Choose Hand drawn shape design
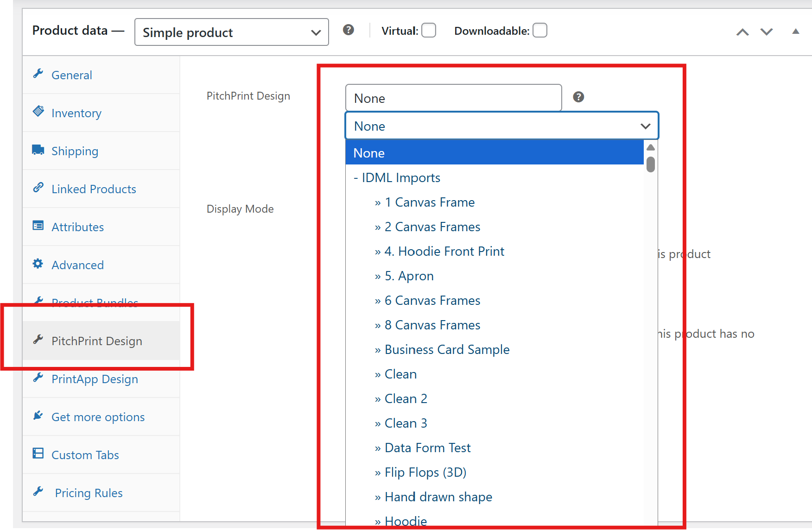 [495, 497]
